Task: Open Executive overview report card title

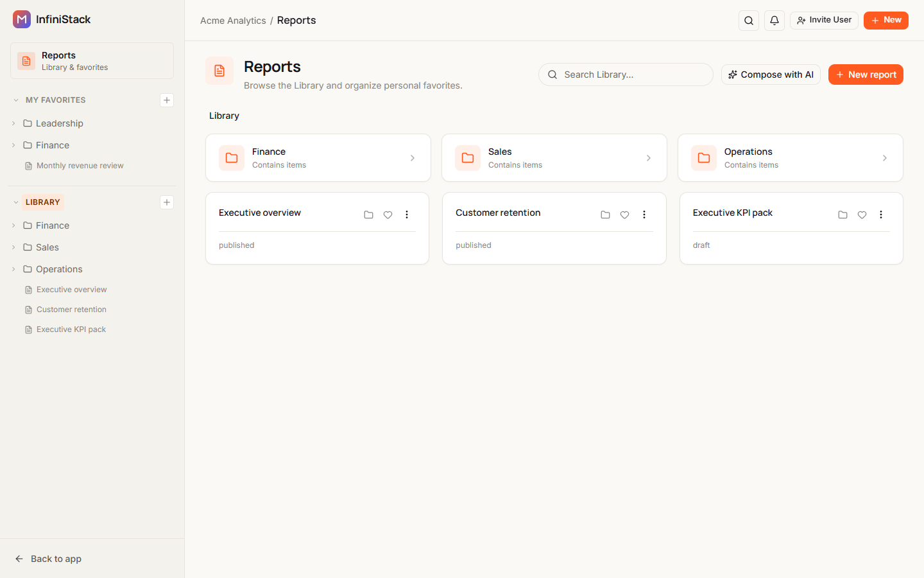Action: [x=260, y=213]
